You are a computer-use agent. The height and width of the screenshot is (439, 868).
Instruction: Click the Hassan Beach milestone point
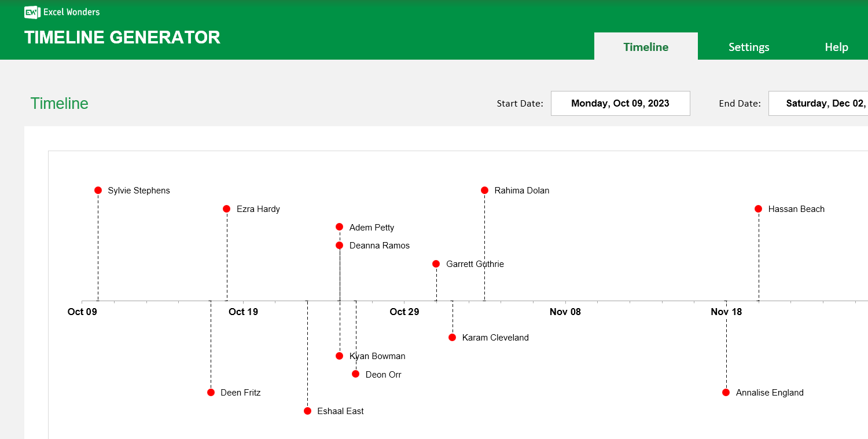coord(759,208)
